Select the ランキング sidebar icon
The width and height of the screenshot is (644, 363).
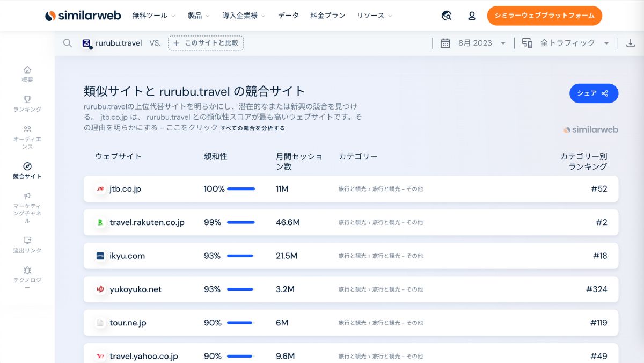(x=27, y=102)
